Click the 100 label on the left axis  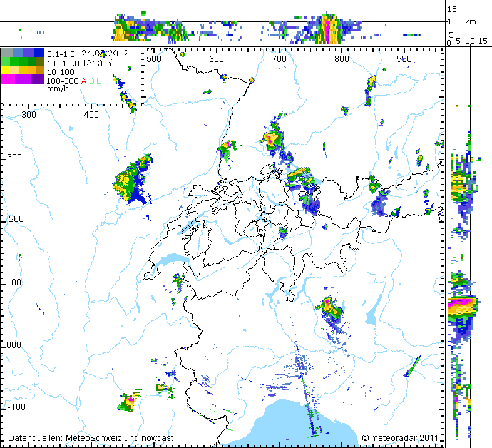pyautogui.click(x=14, y=282)
